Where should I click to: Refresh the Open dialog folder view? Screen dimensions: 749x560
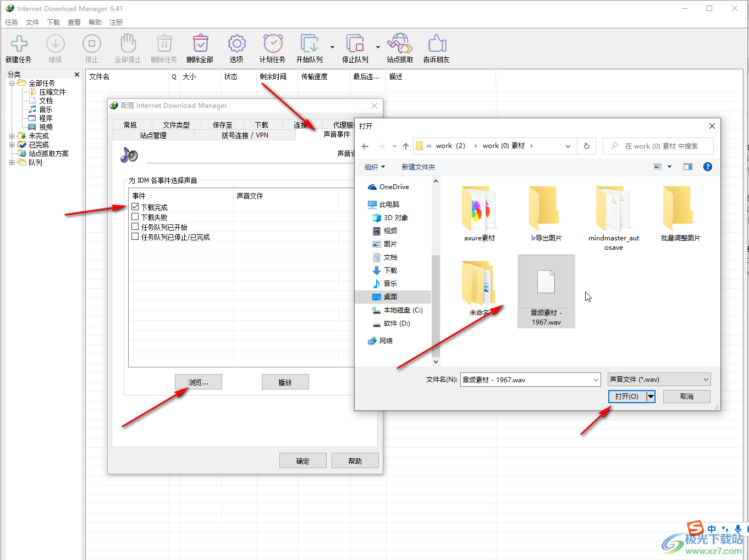(x=587, y=146)
